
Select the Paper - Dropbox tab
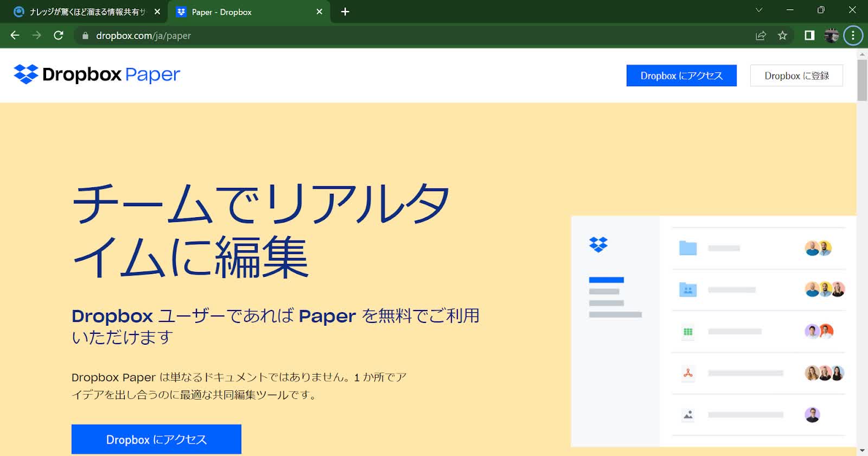(x=250, y=11)
